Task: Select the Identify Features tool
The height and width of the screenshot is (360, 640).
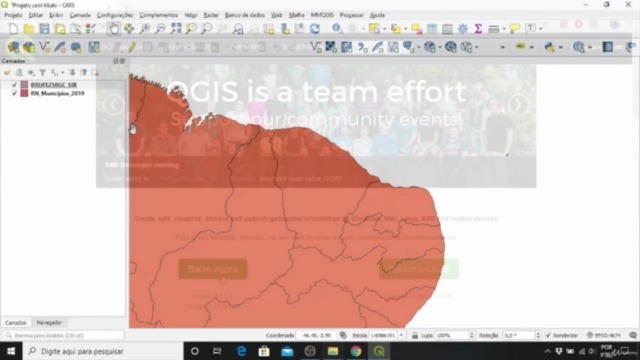Action: 337,29
